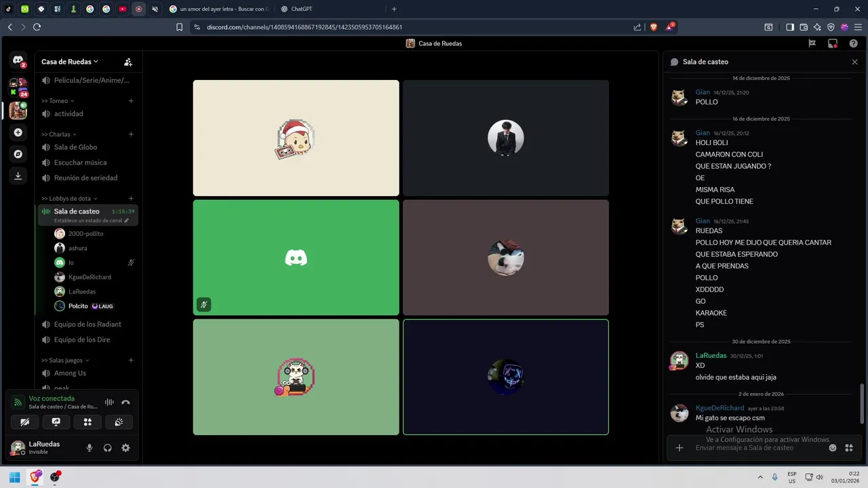Image resolution: width=868 pixels, height=488 pixels.
Task: Join Equipo de los Dire channel
Action: click(x=89, y=340)
